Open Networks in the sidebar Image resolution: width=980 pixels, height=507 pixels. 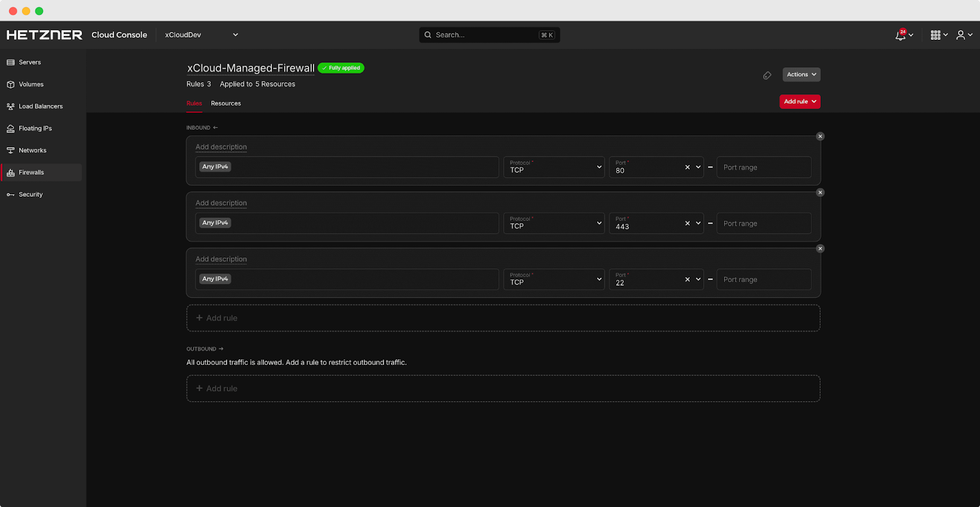tap(41, 150)
